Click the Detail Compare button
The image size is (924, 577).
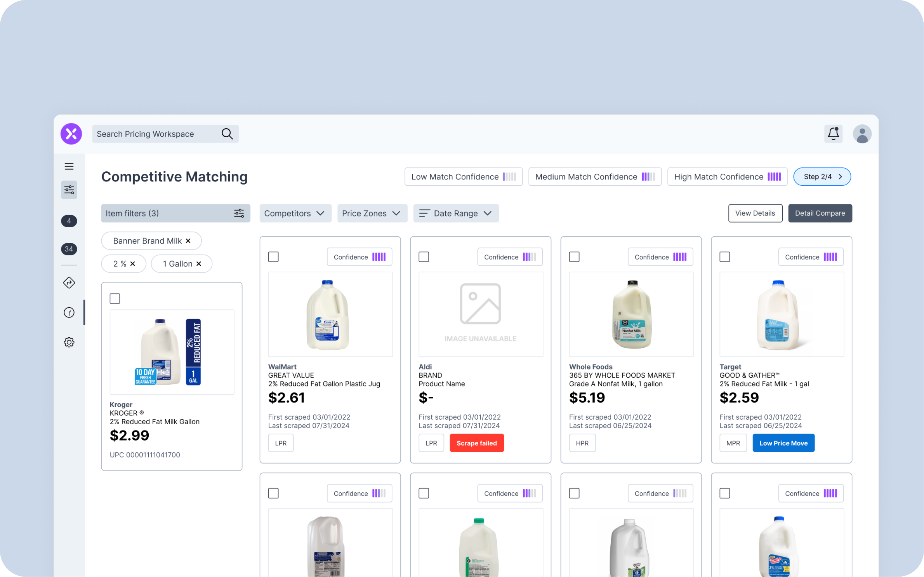[820, 213]
